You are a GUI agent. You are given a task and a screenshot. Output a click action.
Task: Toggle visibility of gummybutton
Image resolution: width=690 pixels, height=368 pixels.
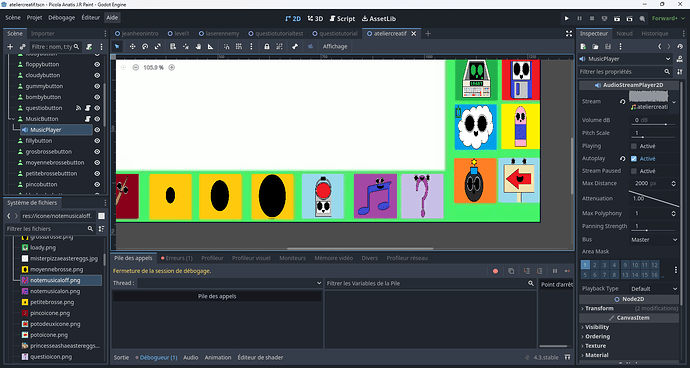pyautogui.click(x=97, y=86)
